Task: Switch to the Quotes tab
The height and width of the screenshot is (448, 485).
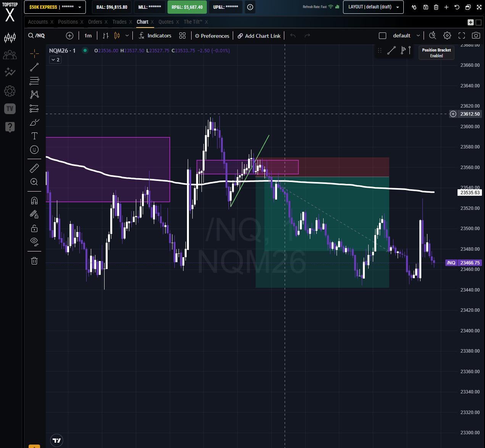Action: pos(166,22)
